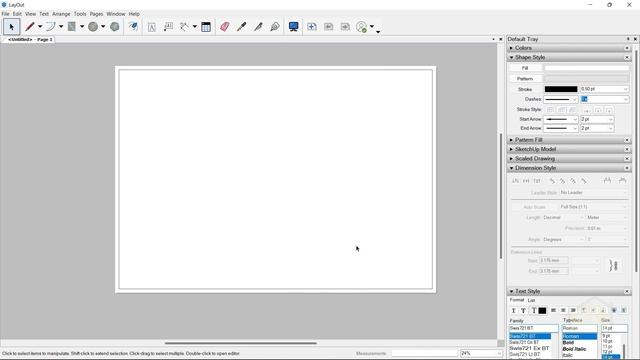Open the File menu
Viewport: 640px width, 360px height.
tap(5, 14)
